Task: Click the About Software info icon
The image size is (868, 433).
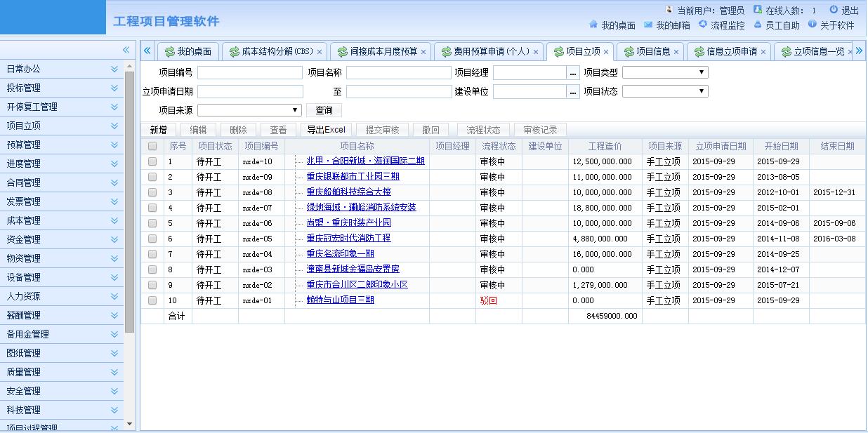Action: click(x=813, y=25)
